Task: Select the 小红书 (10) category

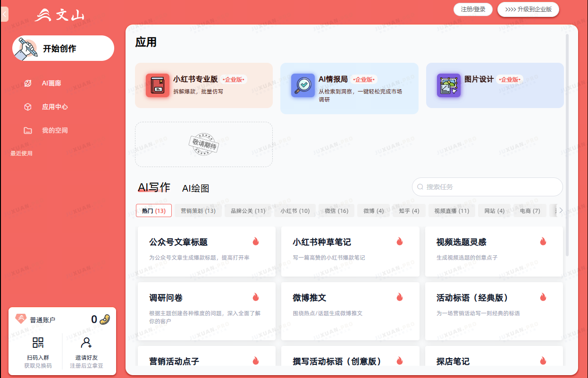Action: point(295,210)
